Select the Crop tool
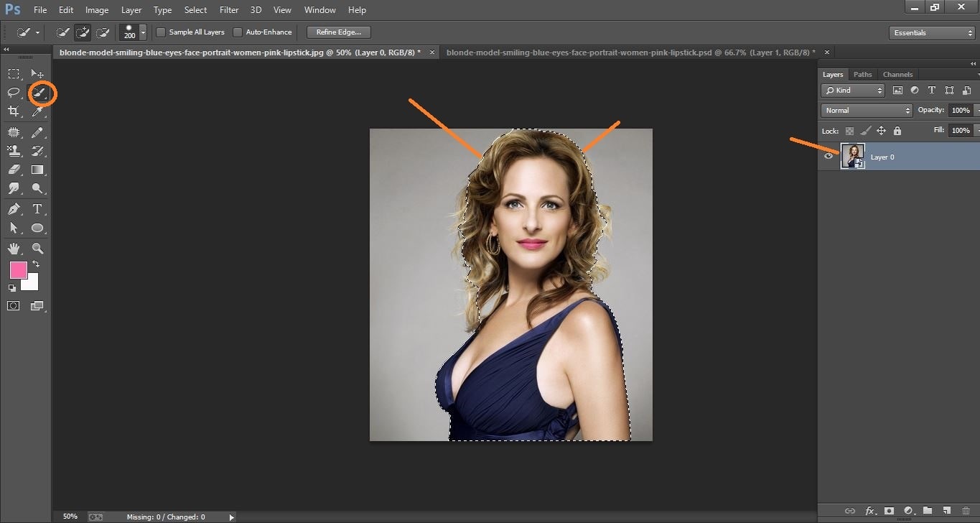The width and height of the screenshot is (980, 523). click(13, 112)
